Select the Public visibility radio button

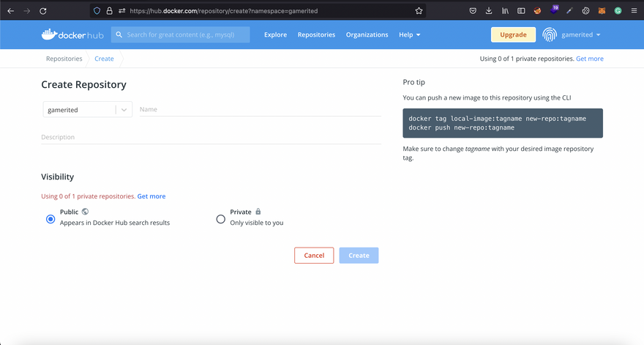(50, 219)
